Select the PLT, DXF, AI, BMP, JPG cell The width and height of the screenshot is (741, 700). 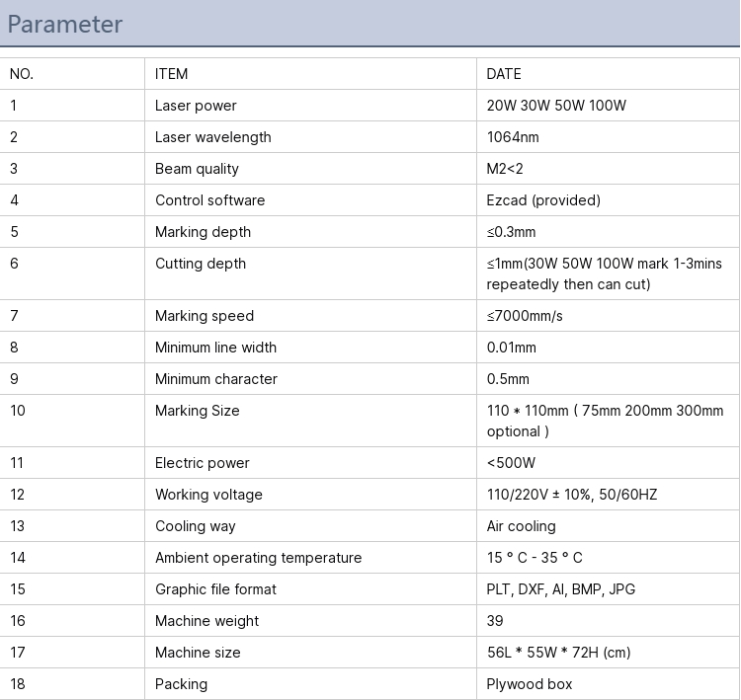(x=608, y=589)
